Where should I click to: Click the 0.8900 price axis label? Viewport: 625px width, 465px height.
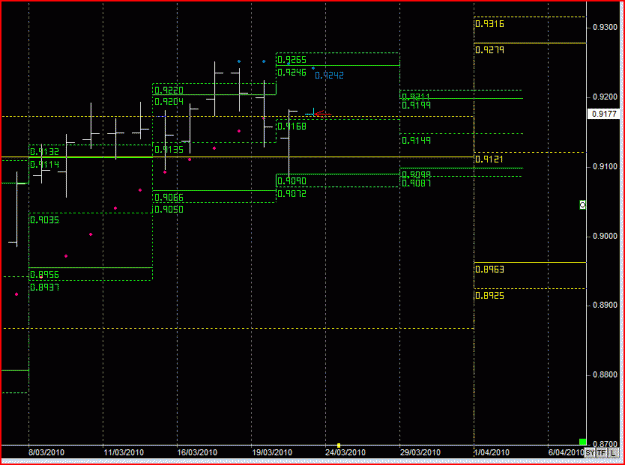tap(604, 305)
